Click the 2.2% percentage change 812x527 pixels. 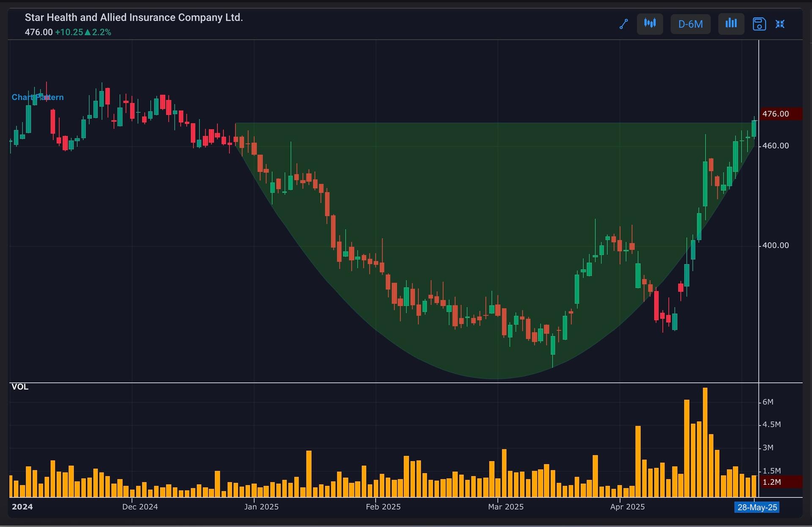[101, 32]
